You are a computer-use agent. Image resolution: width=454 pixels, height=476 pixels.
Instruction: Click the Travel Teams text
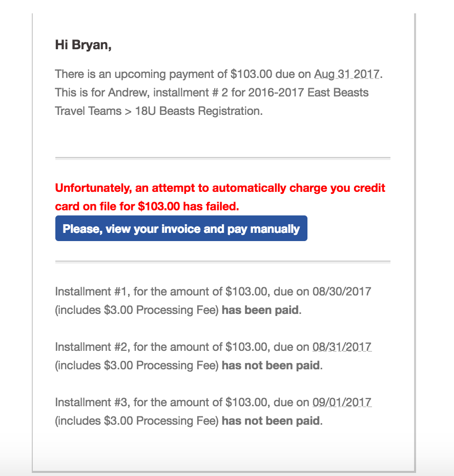point(88,111)
